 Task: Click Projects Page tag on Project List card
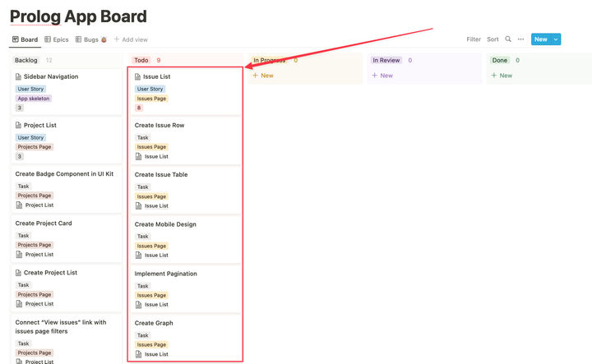click(x=35, y=147)
